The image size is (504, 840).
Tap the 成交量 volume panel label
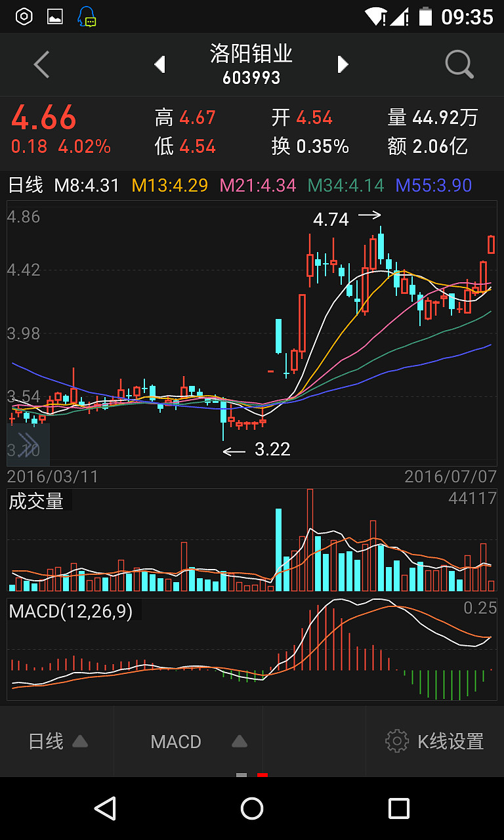tap(36, 502)
